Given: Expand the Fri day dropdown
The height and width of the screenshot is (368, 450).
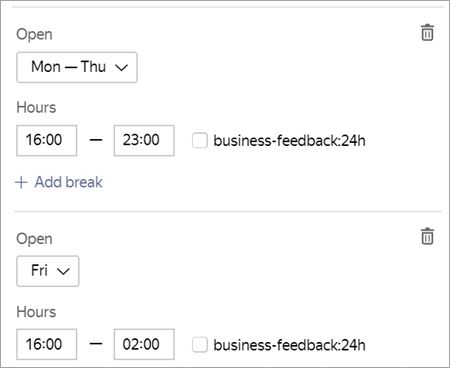Looking at the screenshot, I should pyautogui.click(x=48, y=271).
